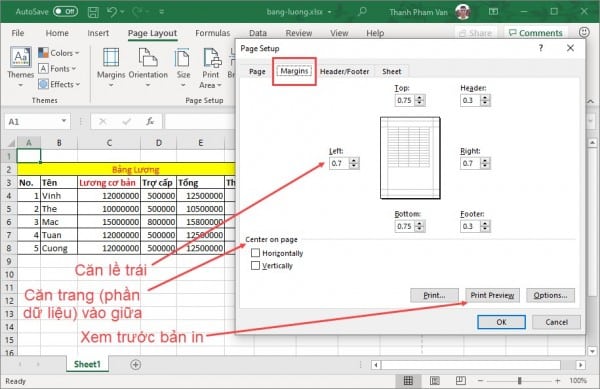Switch to the Page tab in Page Setup
Viewport: 600px width, 389px height.
[x=257, y=72]
